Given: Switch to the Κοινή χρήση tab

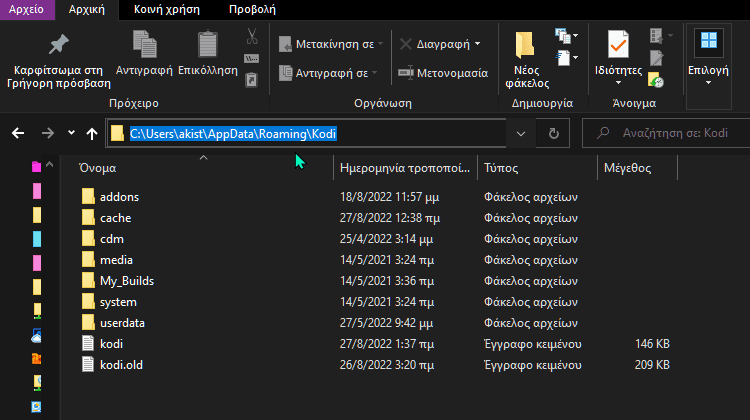Looking at the screenshot, I should [x=167, y=10].
